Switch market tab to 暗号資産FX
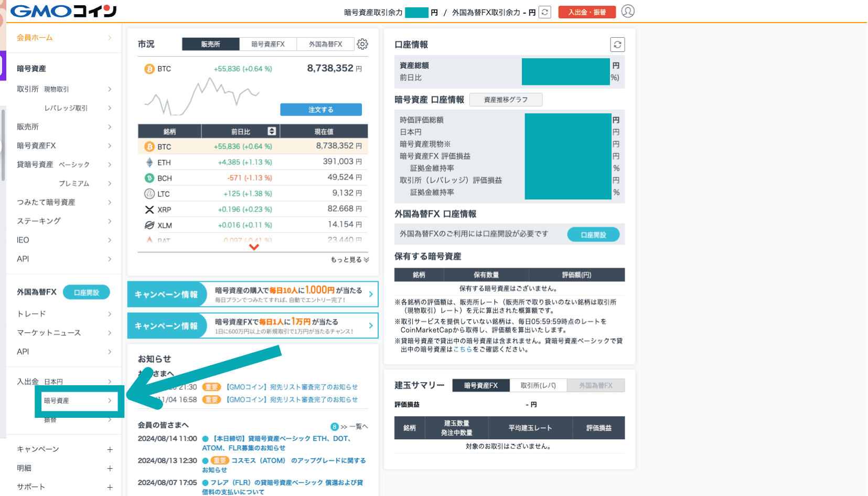868x496 pixels. coord(268,44)
